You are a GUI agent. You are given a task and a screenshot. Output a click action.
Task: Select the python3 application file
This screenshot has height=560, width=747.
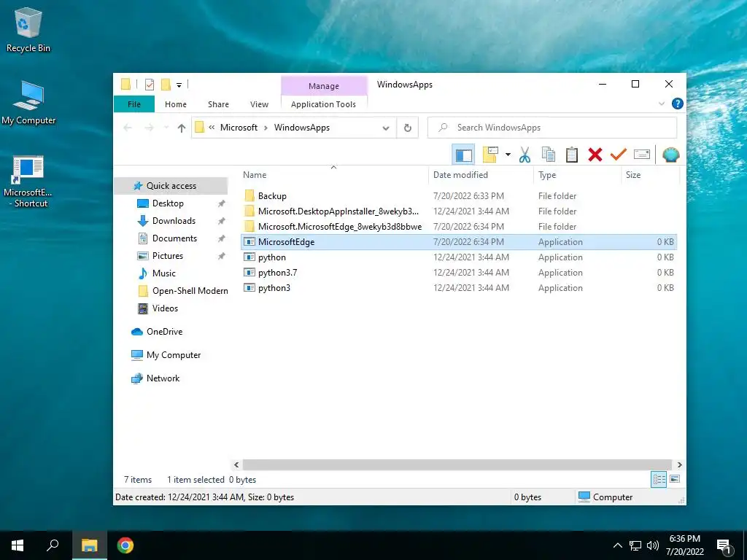[x=459, y=287]
